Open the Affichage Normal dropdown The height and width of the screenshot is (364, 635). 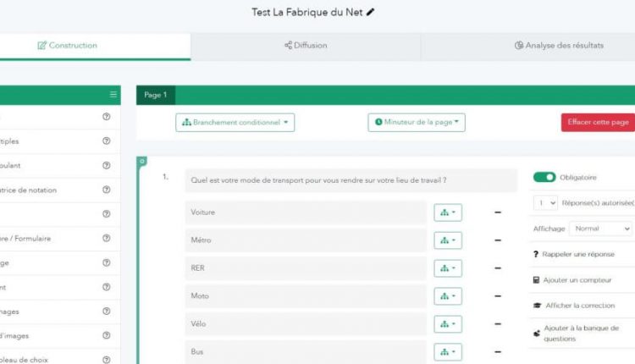600,229
